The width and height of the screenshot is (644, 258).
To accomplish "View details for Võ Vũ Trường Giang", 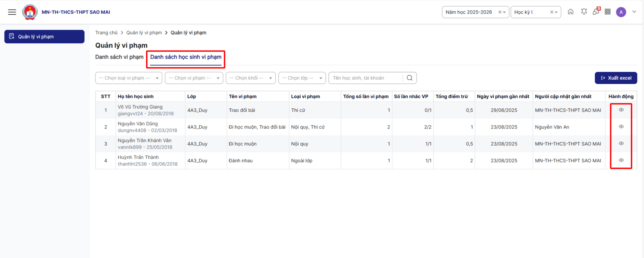I will click(621, 110).
